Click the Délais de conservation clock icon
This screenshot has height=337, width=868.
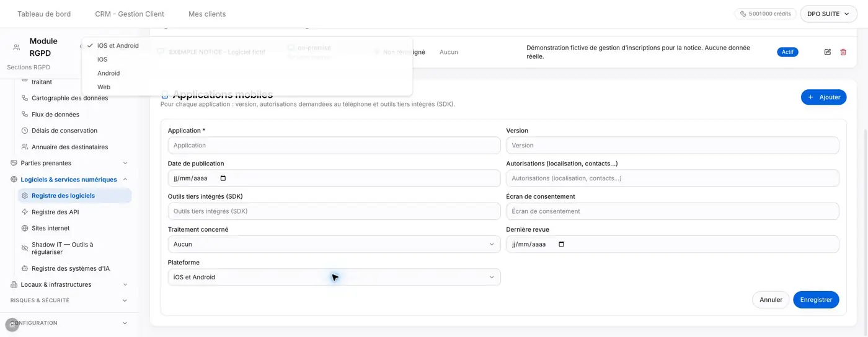[x=25, y=131]
